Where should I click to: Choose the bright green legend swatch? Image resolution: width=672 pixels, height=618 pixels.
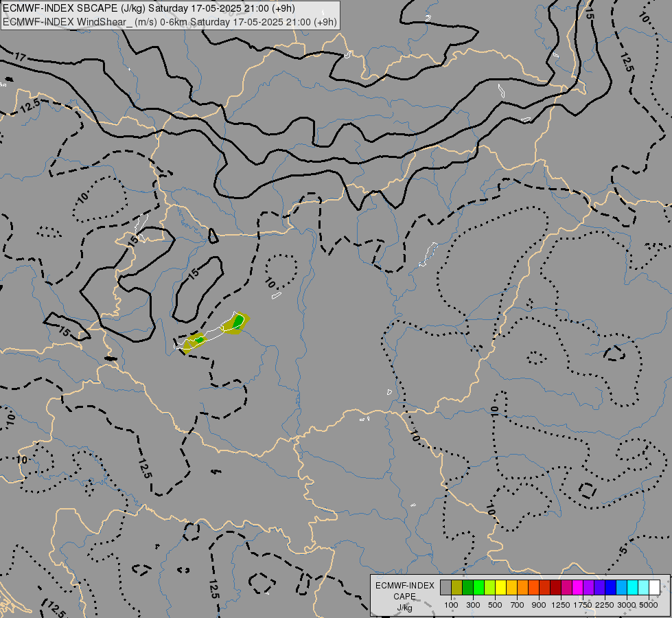point(478,587)
